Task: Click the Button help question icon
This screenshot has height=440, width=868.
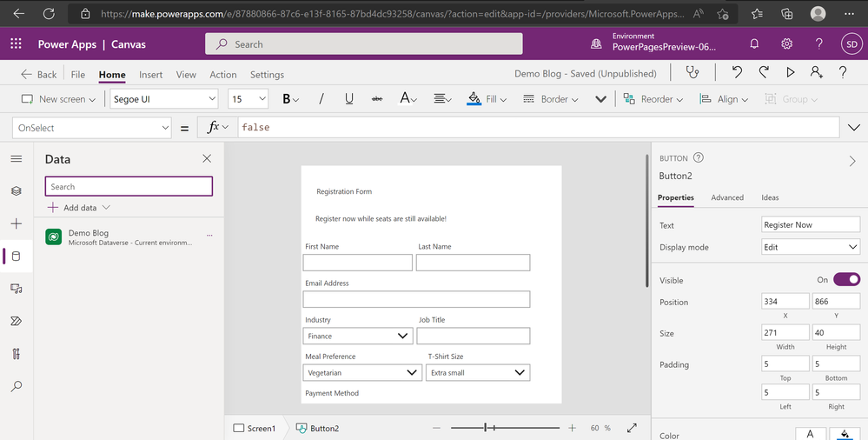Action: tap(699, 157)
